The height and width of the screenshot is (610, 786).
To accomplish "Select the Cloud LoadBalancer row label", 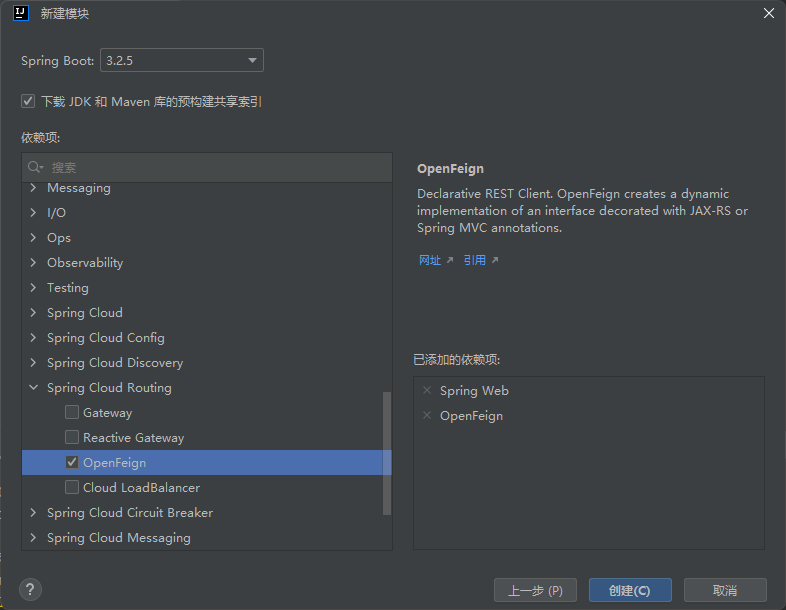I will (x=141, y=488).
